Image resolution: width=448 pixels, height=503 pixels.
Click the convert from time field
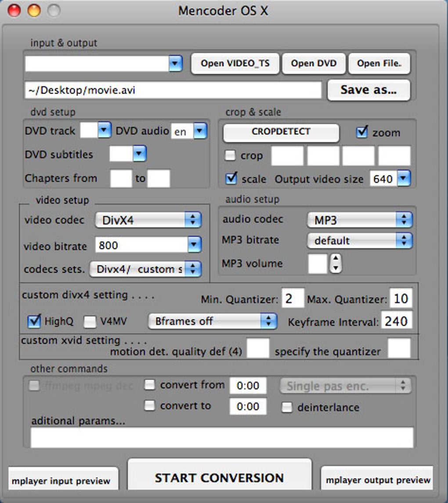point(248,386)
